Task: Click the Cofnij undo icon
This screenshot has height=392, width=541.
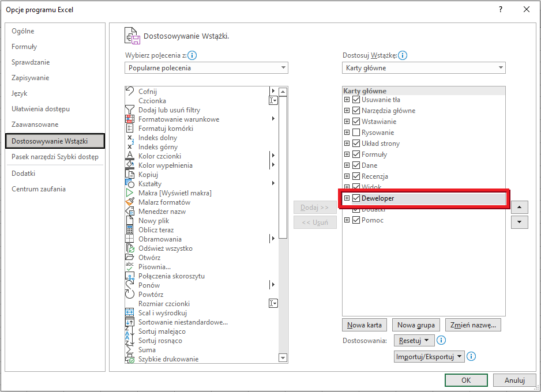Action: tap(129, 91)
